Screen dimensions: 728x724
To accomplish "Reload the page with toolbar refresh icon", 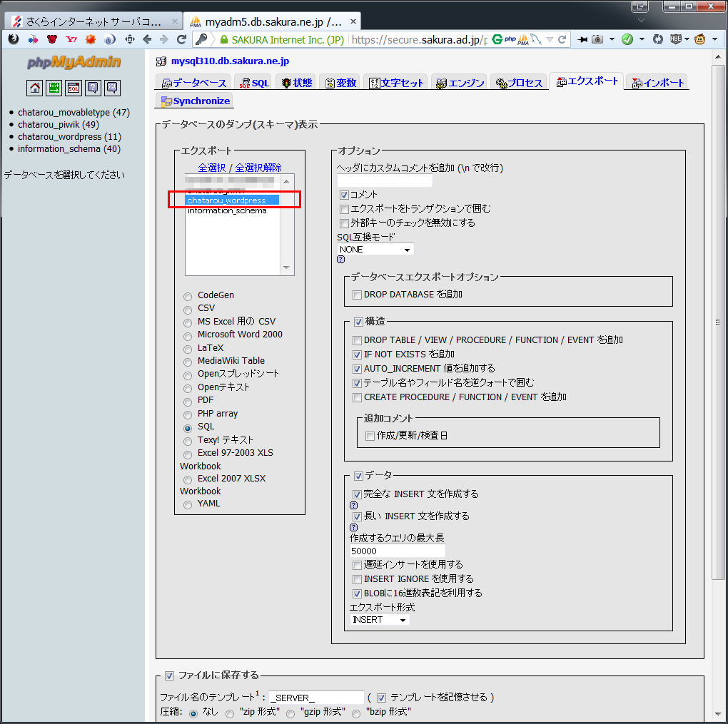I will (x=181, y=39).
